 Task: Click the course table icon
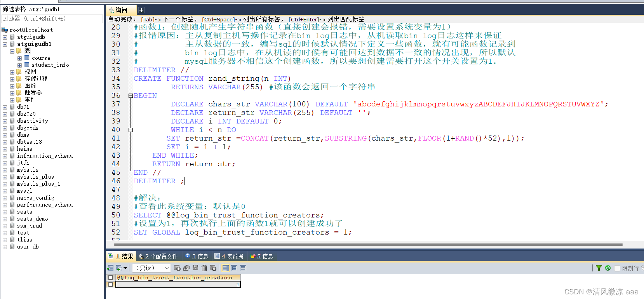(27, 58)
